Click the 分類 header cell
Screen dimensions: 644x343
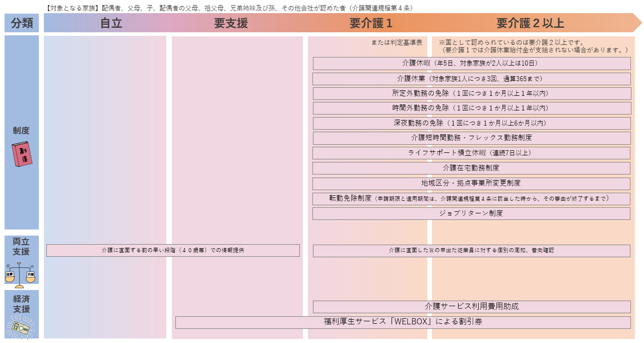point(22,22)
